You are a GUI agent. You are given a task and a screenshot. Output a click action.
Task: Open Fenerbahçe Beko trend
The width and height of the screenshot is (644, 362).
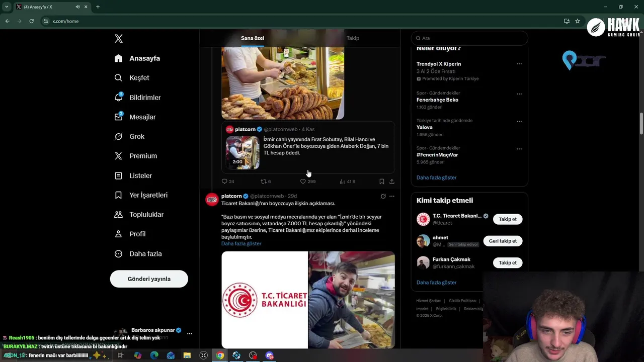click(x=437, y=100)
